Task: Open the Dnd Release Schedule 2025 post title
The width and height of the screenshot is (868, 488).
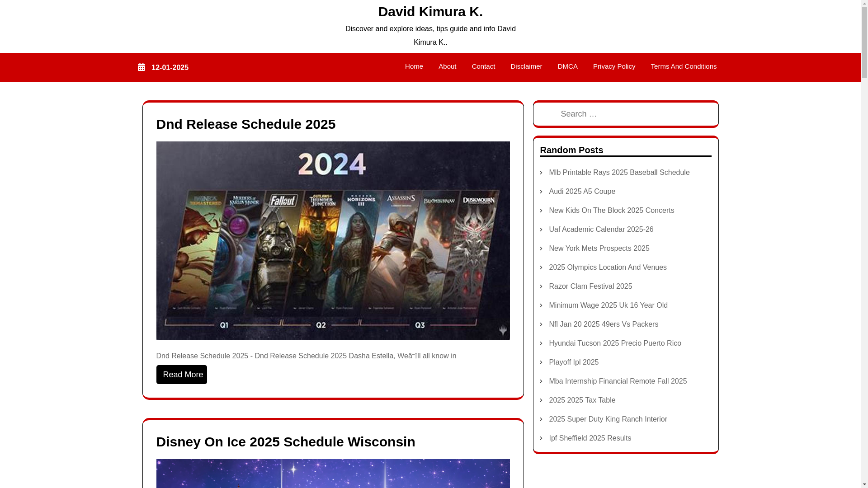Action: (x=246, y=124)
